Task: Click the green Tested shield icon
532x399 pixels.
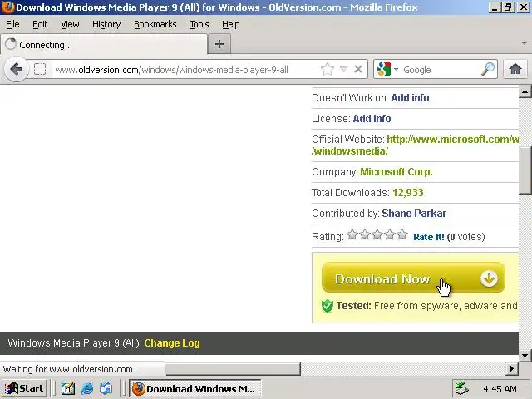Action: click(x=327, y=306)
